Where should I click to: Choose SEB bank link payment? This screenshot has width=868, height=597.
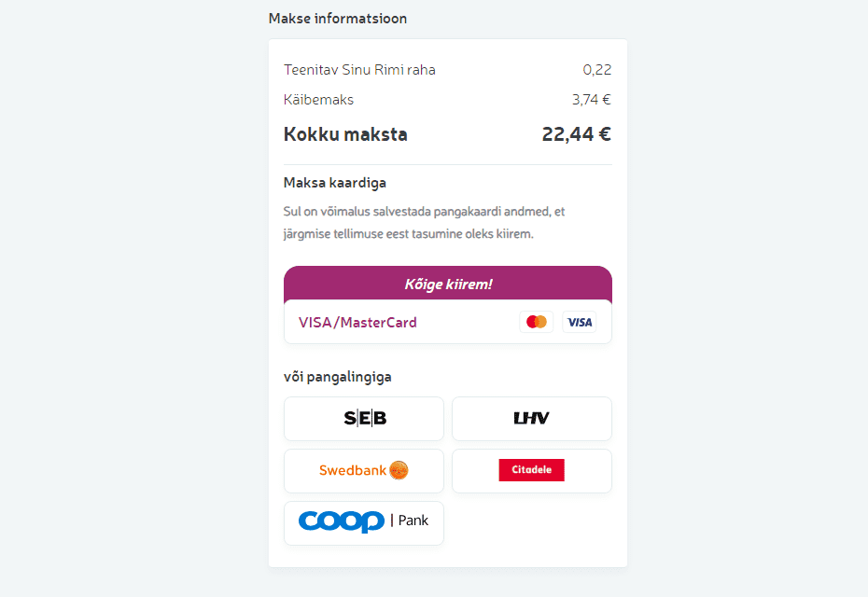click(x=364, y=419)
